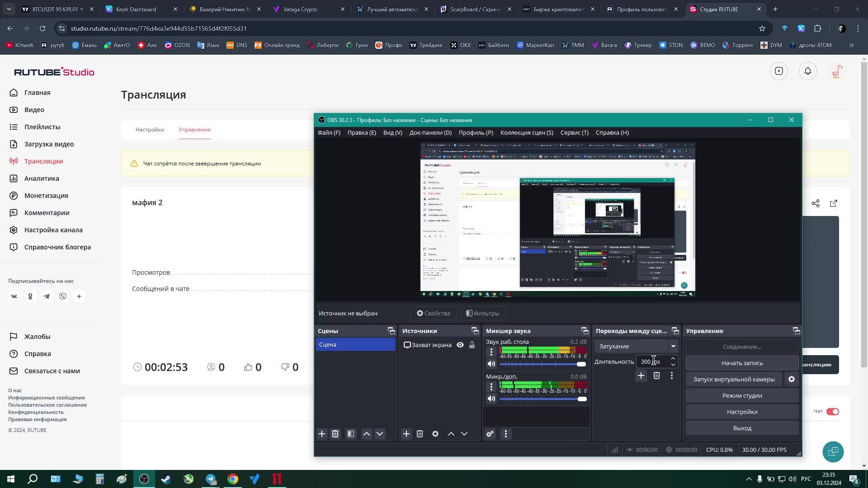868x488 pixels.
Task: Open OBS Док-панели menu
Action: pyautogui.click(x=430, y=132)
